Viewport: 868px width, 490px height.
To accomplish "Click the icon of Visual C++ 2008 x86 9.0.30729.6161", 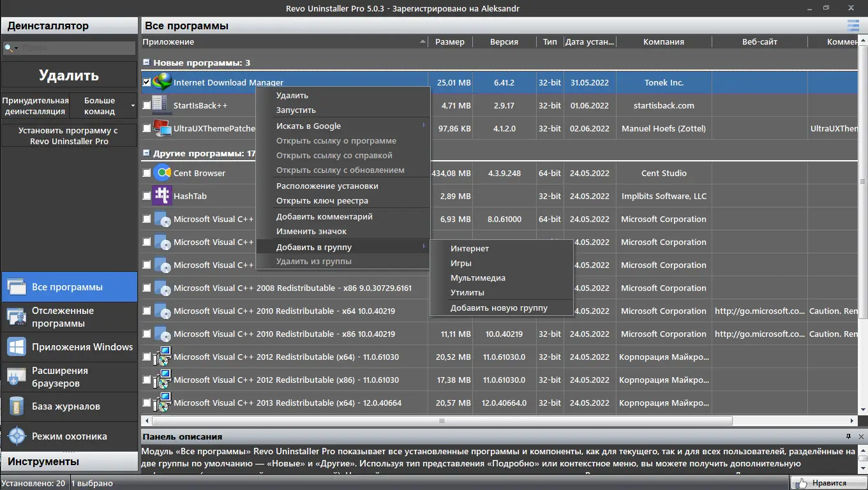I will 163,288.
